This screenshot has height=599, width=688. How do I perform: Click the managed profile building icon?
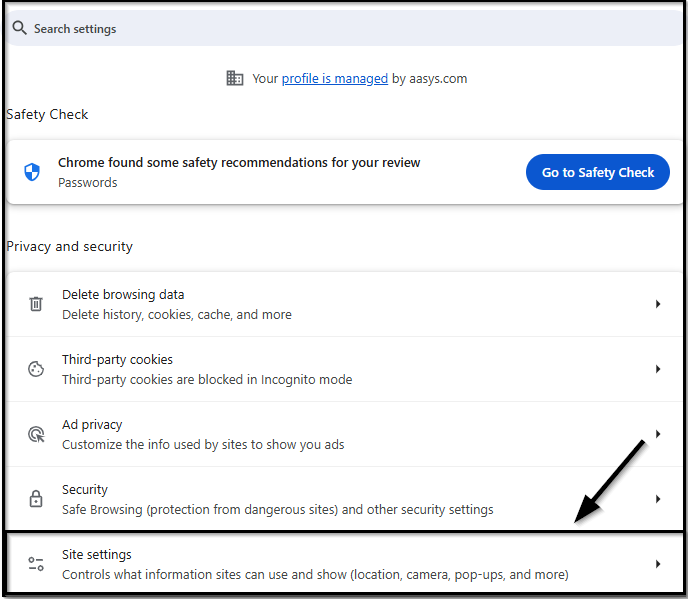[235, 78]
